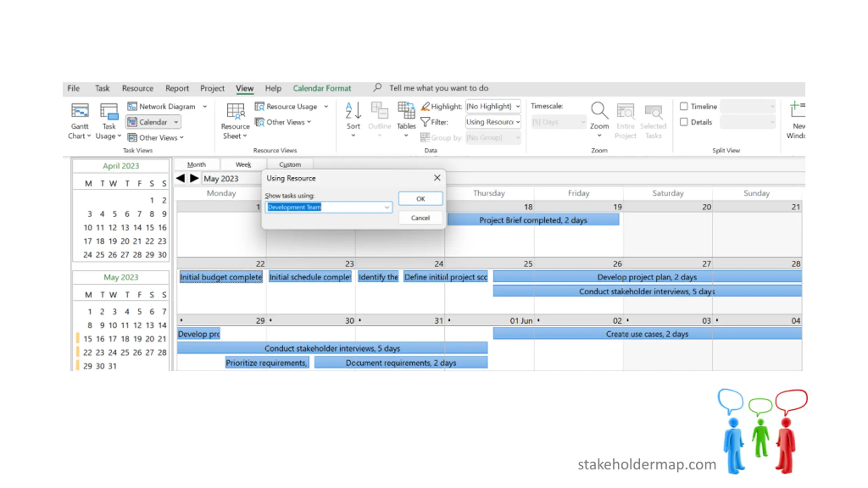Click May 2023 mini calendar header

(121, 277)
